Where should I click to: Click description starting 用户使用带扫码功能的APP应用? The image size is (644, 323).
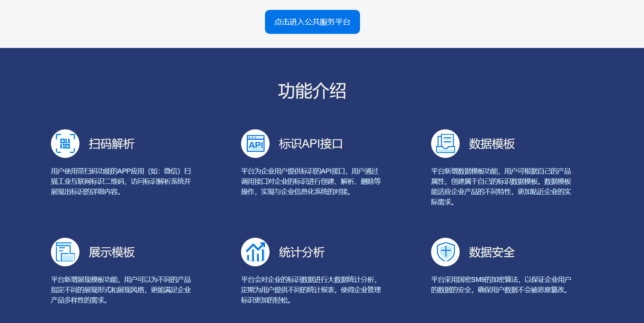(121, 181)
